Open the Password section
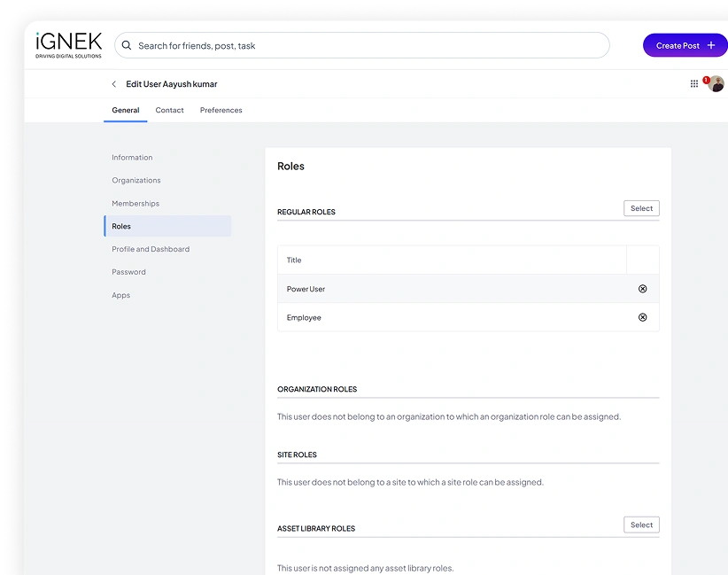 click(x=128, y=272)
